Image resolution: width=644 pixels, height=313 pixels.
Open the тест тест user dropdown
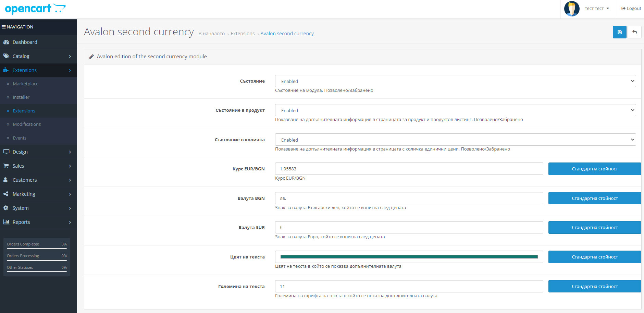pos(597,9)
